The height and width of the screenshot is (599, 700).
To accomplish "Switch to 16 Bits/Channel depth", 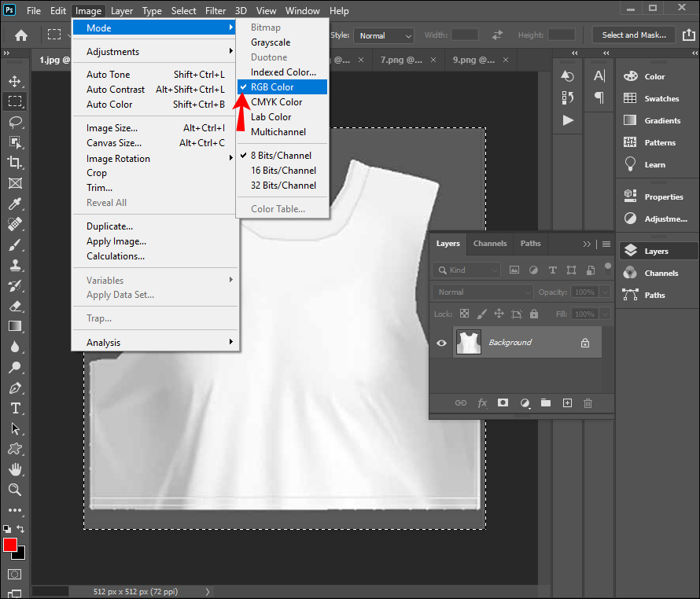I will pos(283,171).
